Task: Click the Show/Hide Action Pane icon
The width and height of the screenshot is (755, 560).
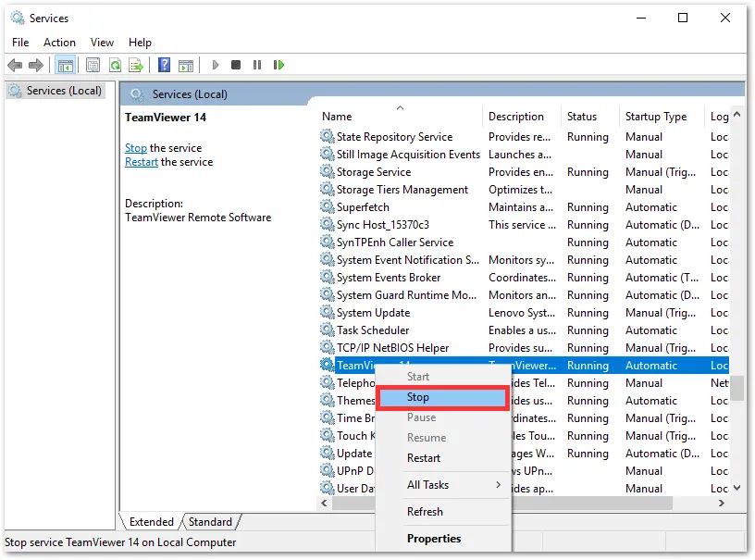Action: point(186,65)
